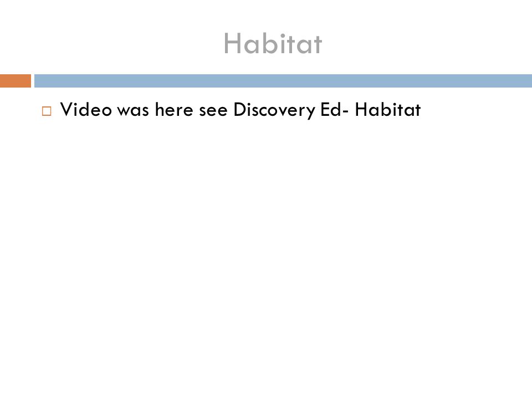This screenshot has height=399, width=532.
Task: Select the orange accent block left of bar
Action: 16,81
